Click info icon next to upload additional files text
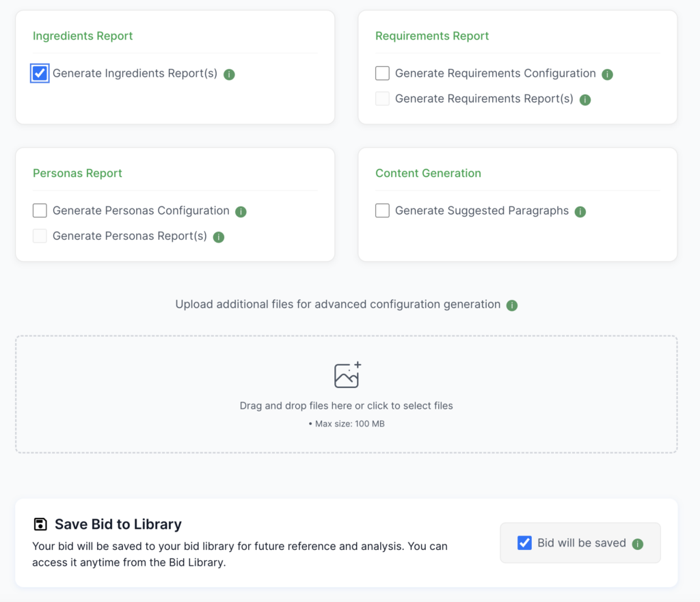The image size is (700, 602). [511, 305]
